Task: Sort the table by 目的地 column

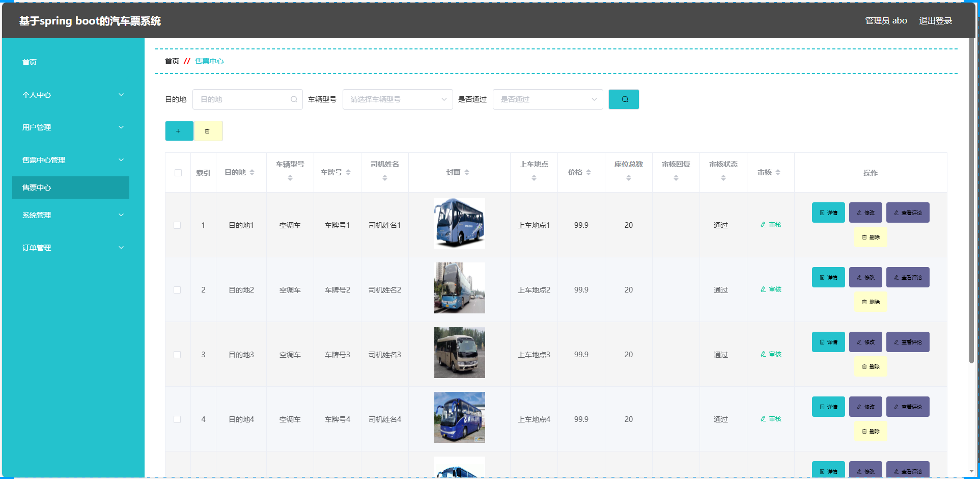Action: tap(252, 172)
